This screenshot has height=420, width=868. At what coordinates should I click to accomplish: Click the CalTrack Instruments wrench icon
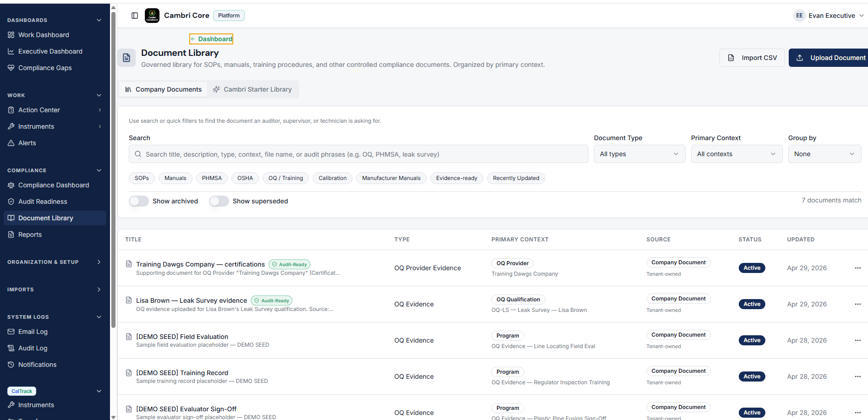point(11,405)
